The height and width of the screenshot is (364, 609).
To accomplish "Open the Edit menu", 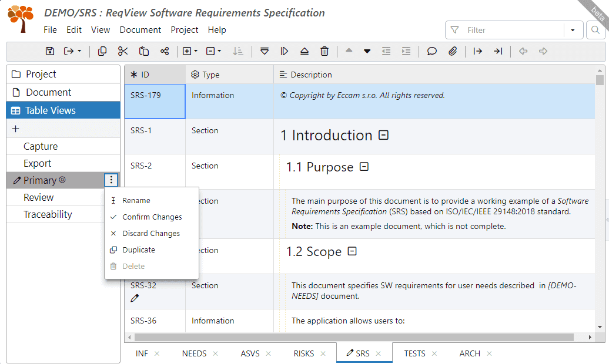I will pos(74,30).
